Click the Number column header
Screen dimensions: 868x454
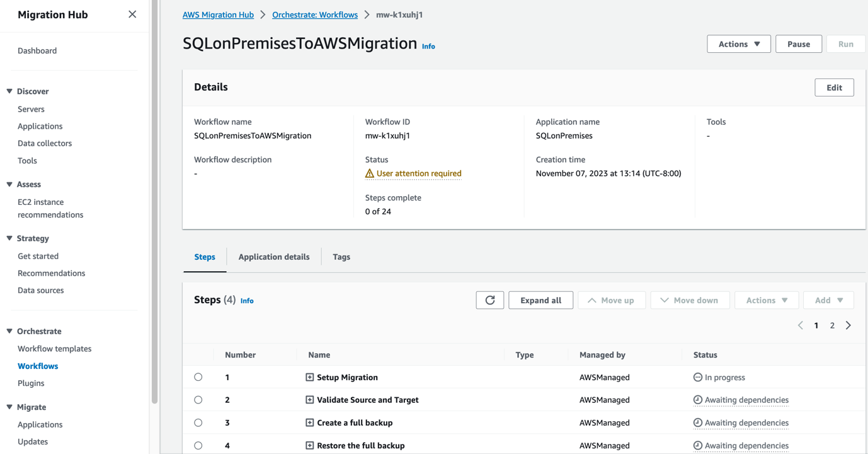point(241,355)
